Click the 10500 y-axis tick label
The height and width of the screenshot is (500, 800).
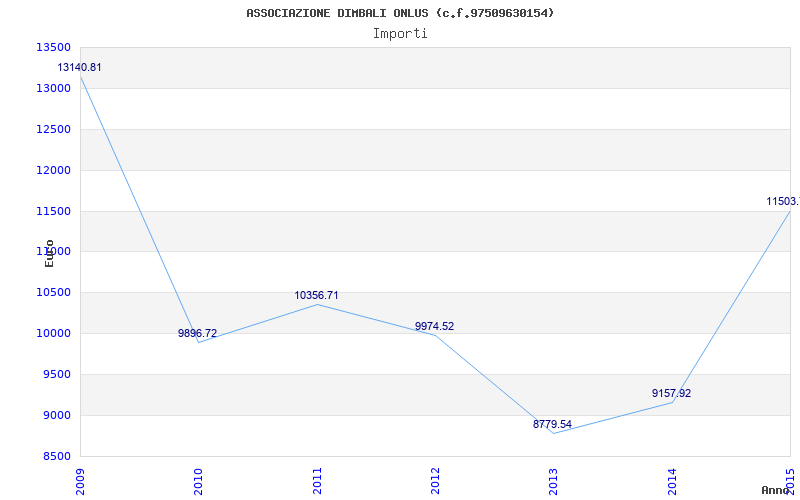coord(53,292)
